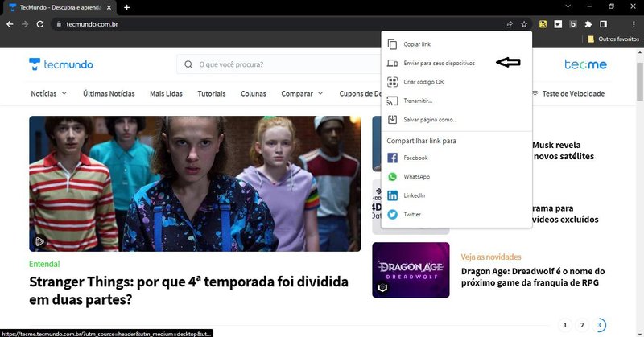The height and width of the screenshot is (337, 644).
Task: Expand the Comparar dropdown
Action: (x=303, y=93)
